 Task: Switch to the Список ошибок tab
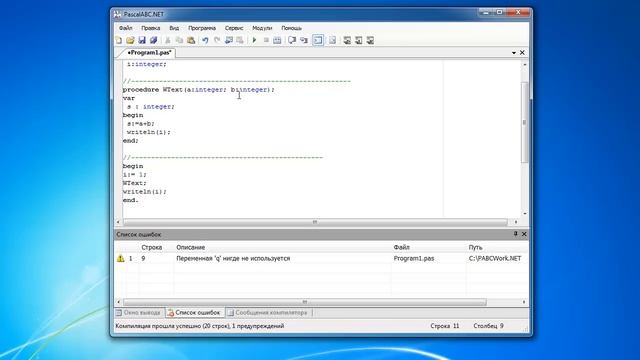[195, 313]
